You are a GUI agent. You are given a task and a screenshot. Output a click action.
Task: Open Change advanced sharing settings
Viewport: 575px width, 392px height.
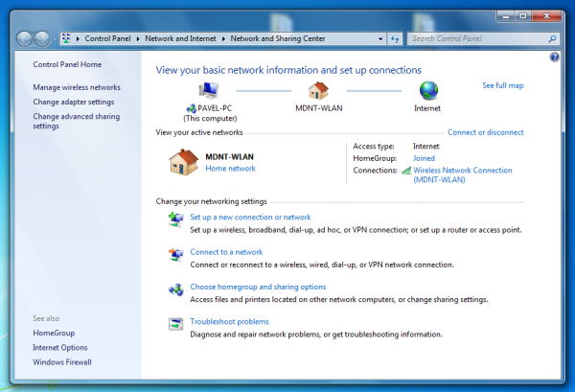[x=76, y=121]
